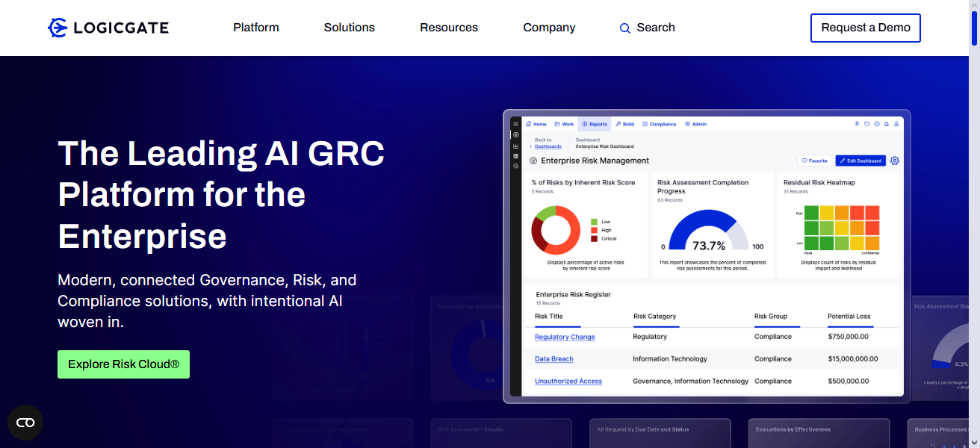The width and height of the screenshot is (980, 448).
Task: Click the clock history icon in dashboard header
Action: 876,124
